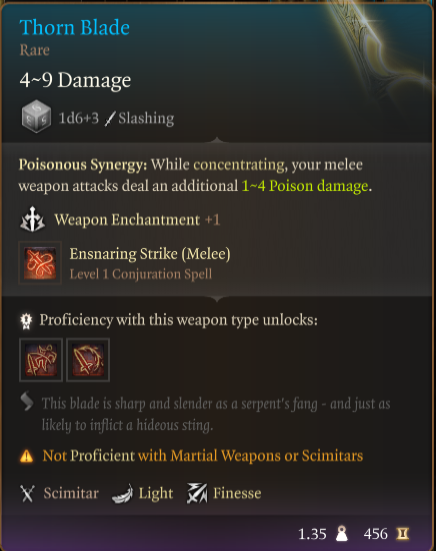
Task: Click the Finesse property icon
Action: (x=197, y=493)
